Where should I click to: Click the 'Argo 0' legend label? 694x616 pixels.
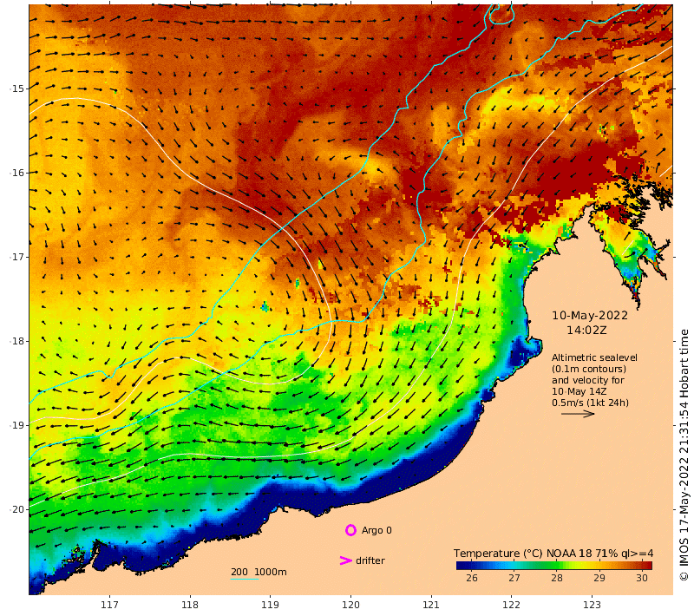click(x=376, y=530)
